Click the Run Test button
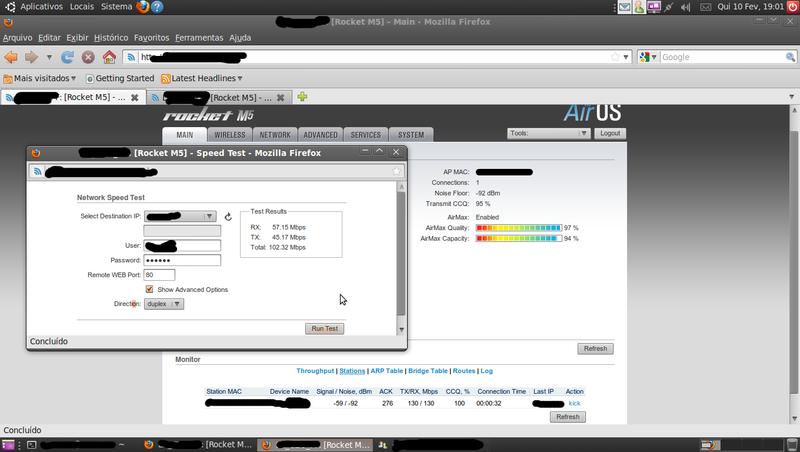This screenshot has width=800, height=452. [x=324, y=329]
